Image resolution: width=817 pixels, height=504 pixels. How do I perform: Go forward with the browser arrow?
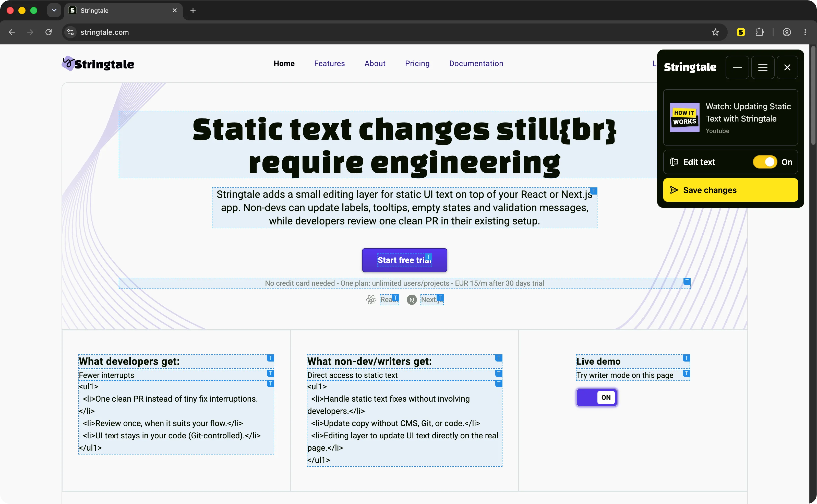[30, 32]
